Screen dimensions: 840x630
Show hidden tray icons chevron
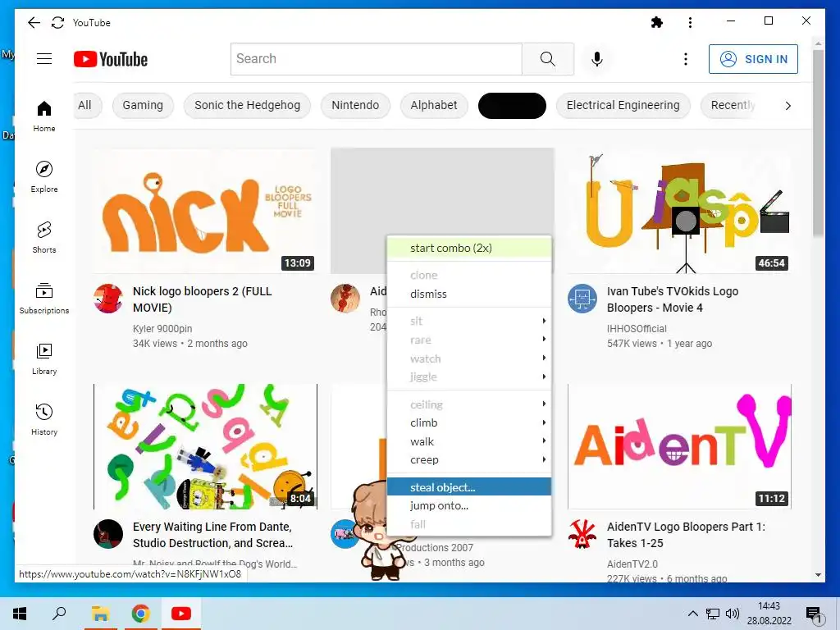(692, 614)
